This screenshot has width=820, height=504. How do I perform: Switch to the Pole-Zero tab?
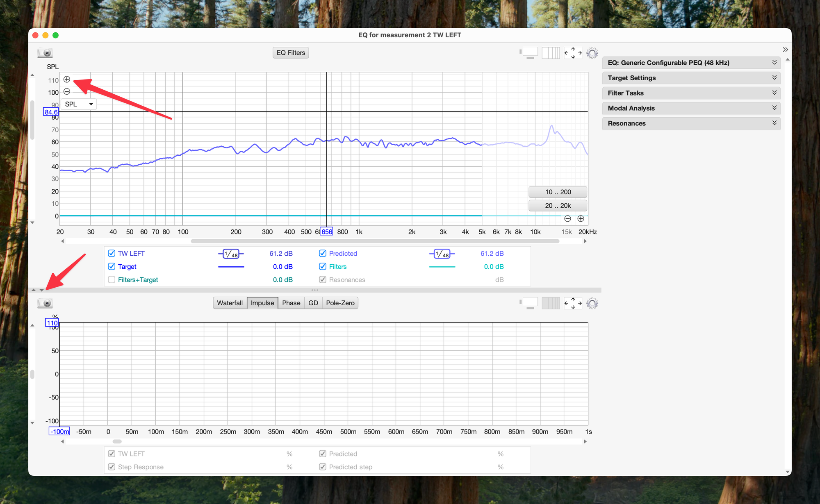(340, 303)
